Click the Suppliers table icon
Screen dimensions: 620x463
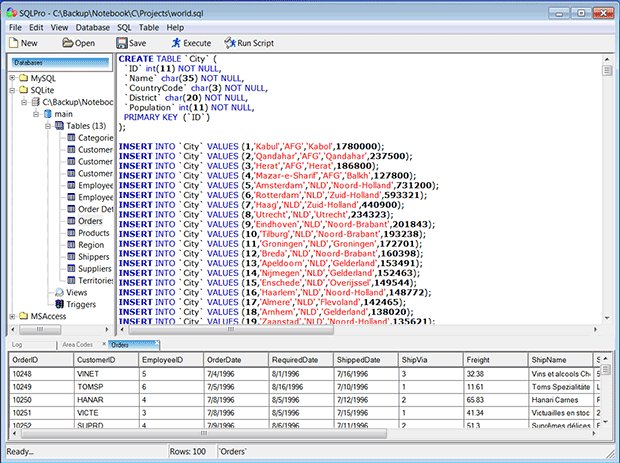coord(71,268)
